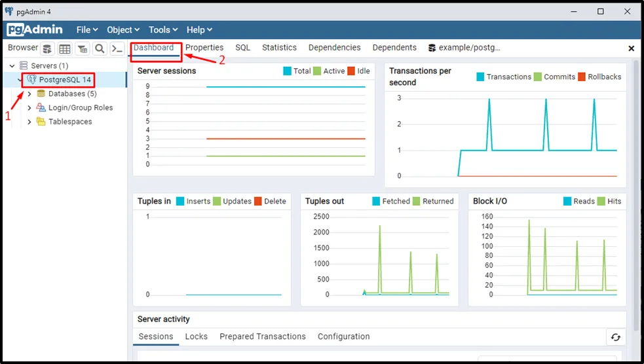Select the Tablespaces tree item
Viewport: 644px width, 364px height.
(x=70, y=122)
